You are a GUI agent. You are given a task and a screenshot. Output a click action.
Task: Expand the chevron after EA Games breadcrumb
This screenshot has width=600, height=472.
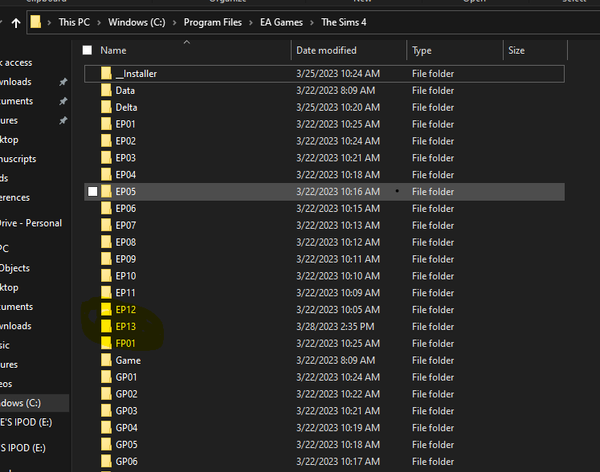(x=312, y=23)
